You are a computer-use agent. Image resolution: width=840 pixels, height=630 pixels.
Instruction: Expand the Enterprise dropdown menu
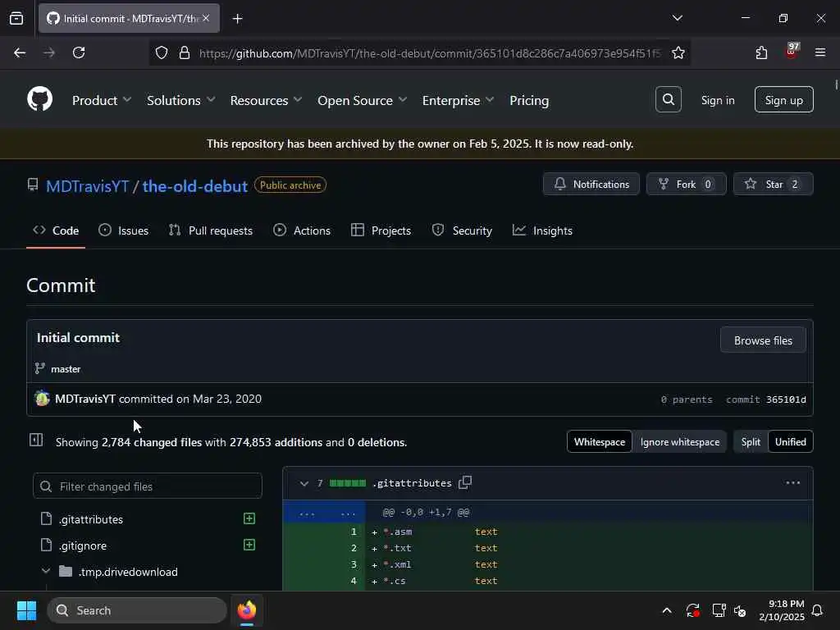pos(458,100)
